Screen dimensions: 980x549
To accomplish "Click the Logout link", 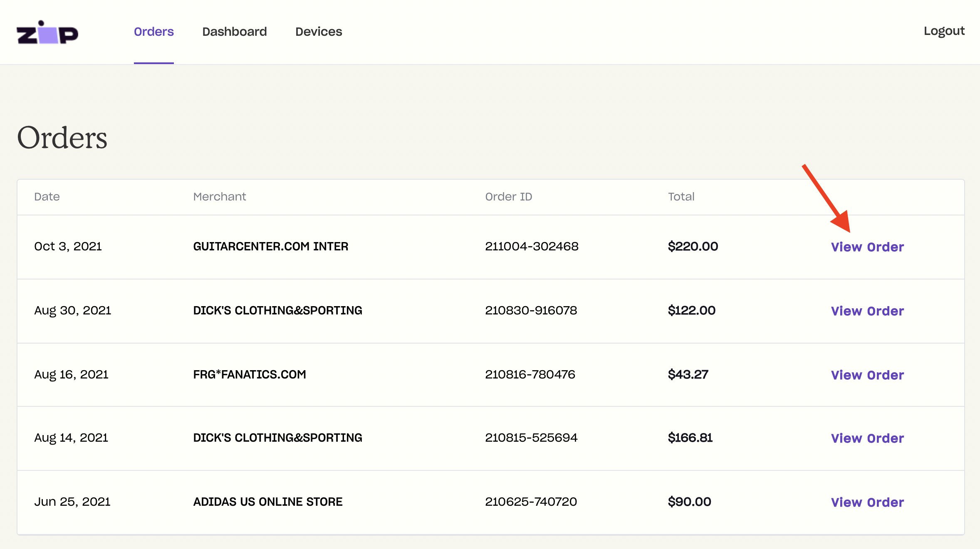I will point(944,31).
